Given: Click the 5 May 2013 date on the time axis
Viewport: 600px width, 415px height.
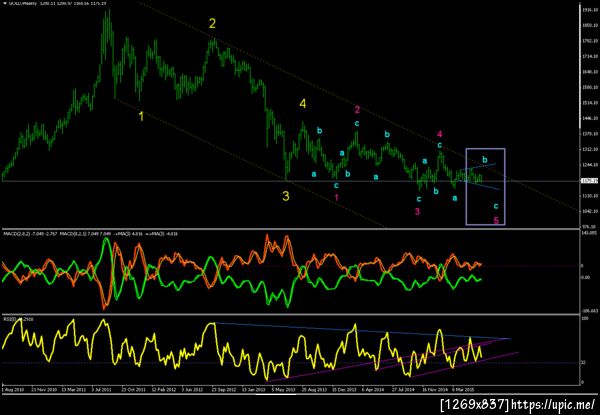Looking at the screenshot, I should tap(283, 389).
